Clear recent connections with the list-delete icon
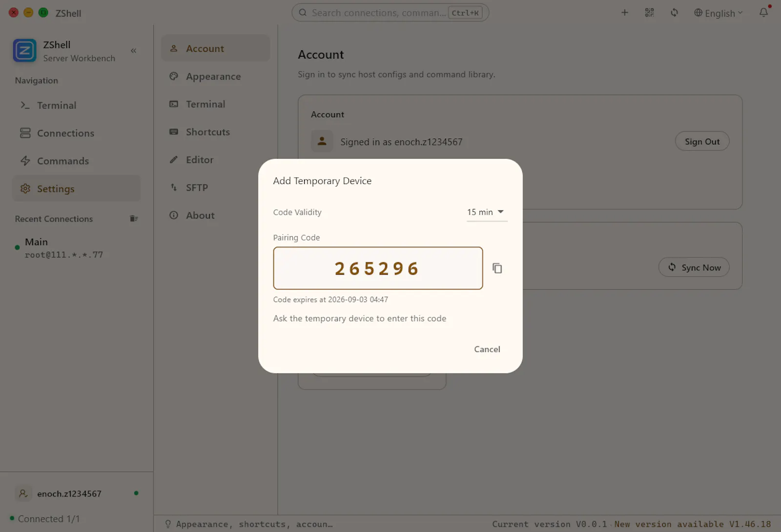 [134, 219]
